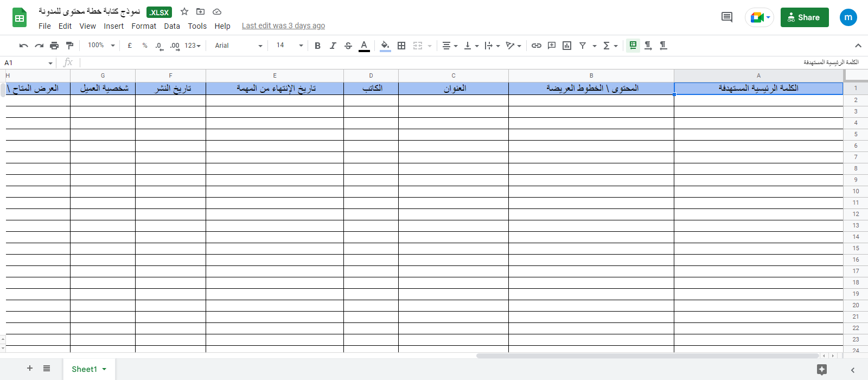Open Last edit was 3 days ago link

tap(283, 26)
